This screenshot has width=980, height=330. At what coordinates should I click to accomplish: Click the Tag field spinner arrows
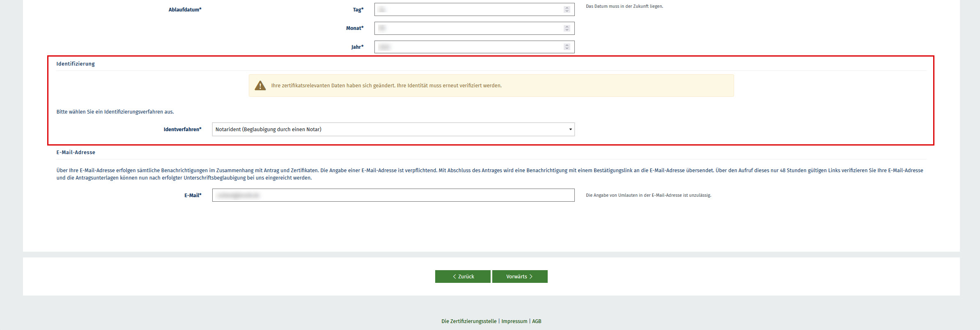coord(567,9)
